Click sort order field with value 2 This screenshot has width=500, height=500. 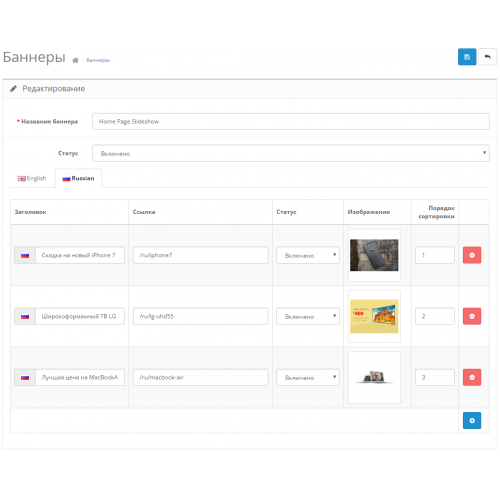[x=435, y=316]
